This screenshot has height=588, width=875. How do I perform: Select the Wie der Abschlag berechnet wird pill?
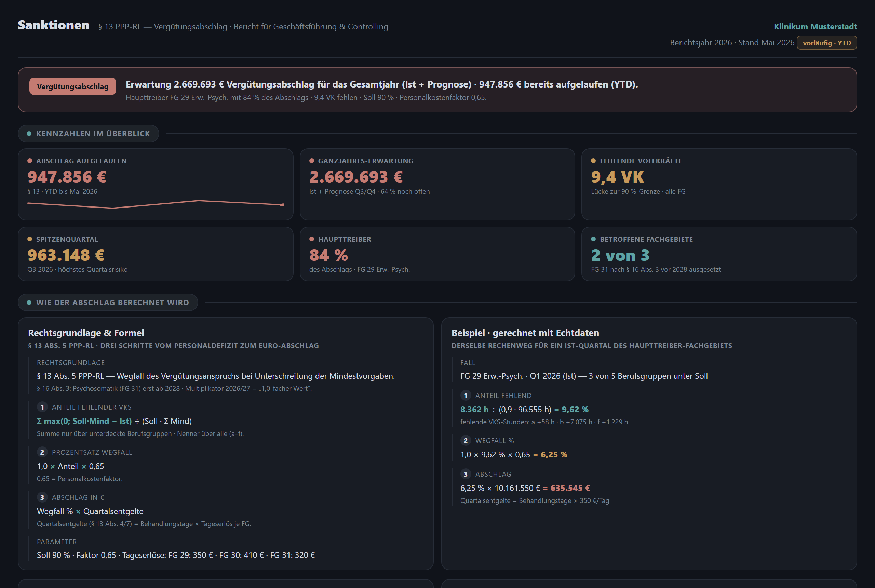[108, 303]
